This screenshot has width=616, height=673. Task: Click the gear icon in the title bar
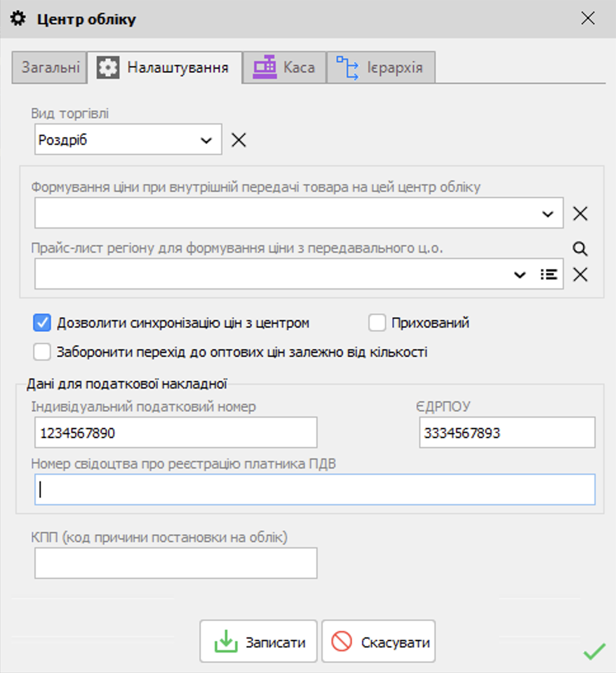[19, 19]
